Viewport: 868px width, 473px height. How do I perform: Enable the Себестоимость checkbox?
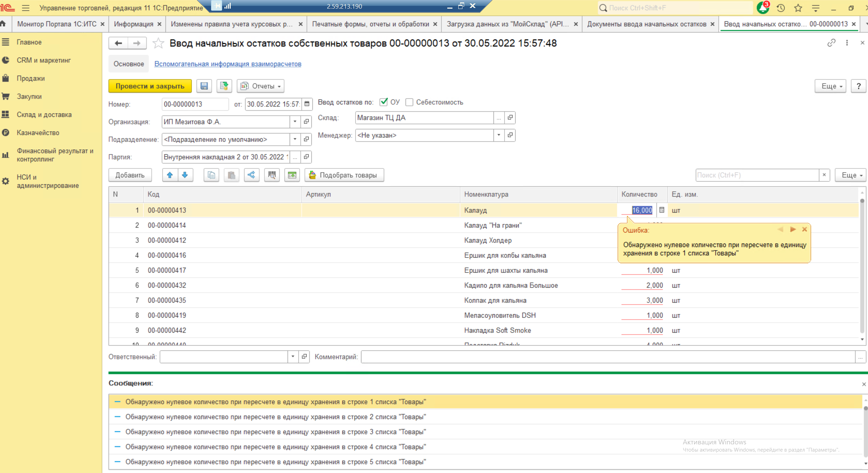pyautogui.click(x=409, y=102)
